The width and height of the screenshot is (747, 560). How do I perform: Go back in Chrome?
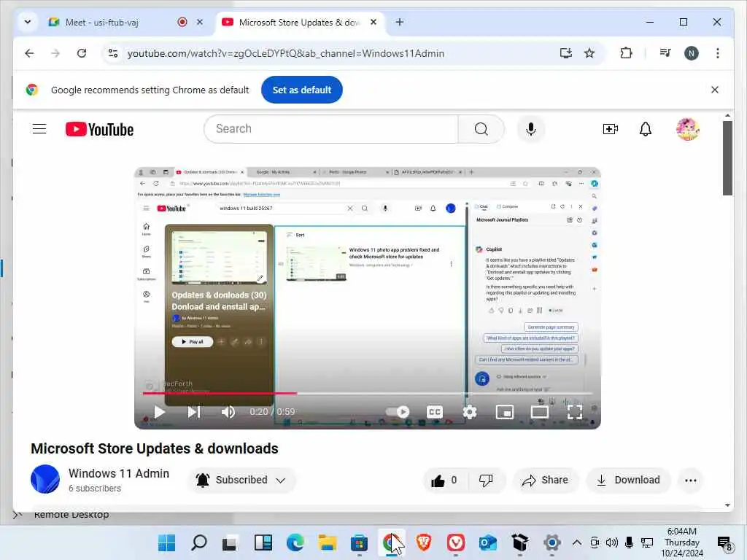pos(29,53)
